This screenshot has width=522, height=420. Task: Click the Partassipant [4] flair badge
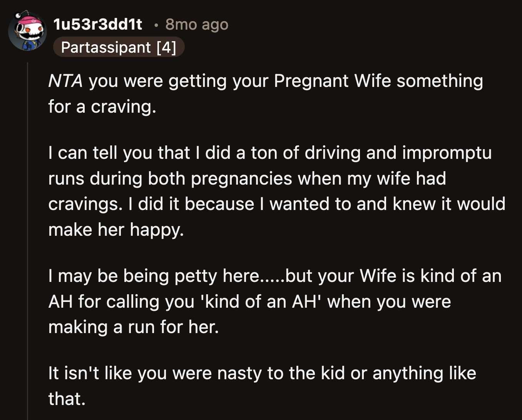point(119,47)
